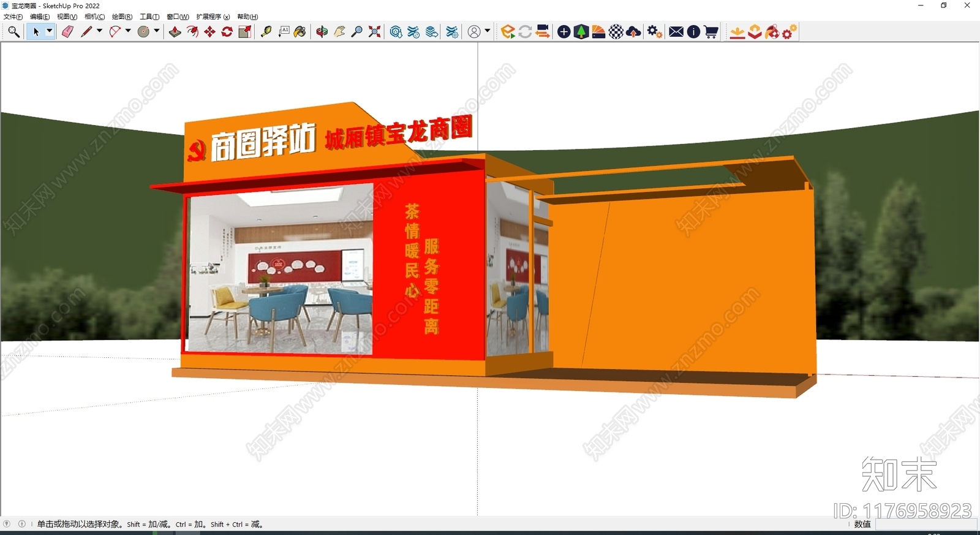
Task: Click the status bar info circle icon
Action: click(x=22, y=524)
